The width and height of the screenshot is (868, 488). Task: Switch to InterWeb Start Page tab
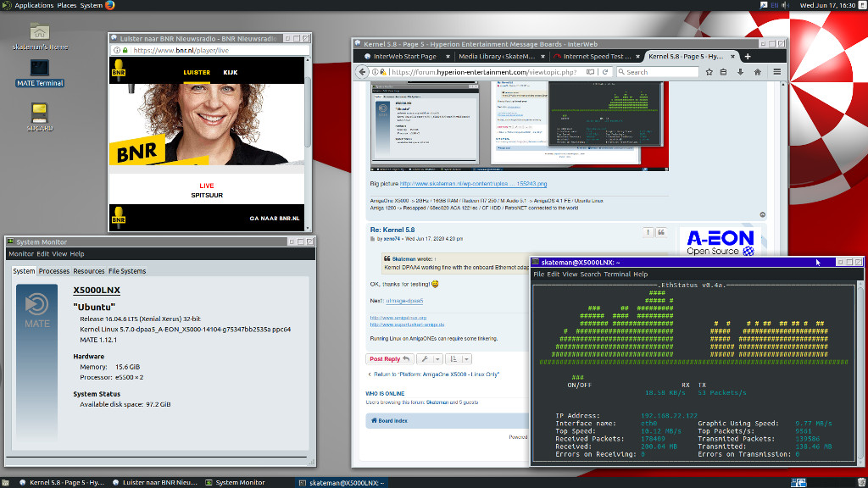(x=404, y=57)
